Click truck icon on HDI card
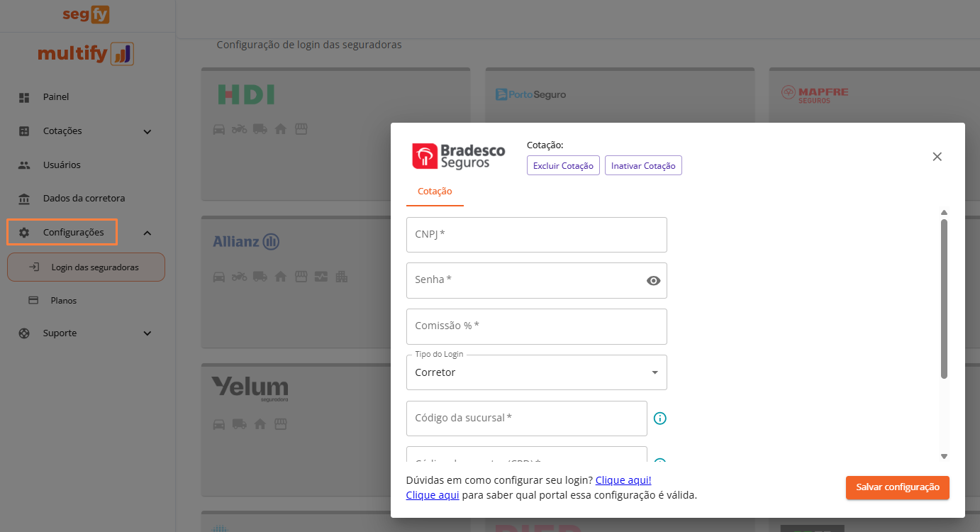 [260, 129]
